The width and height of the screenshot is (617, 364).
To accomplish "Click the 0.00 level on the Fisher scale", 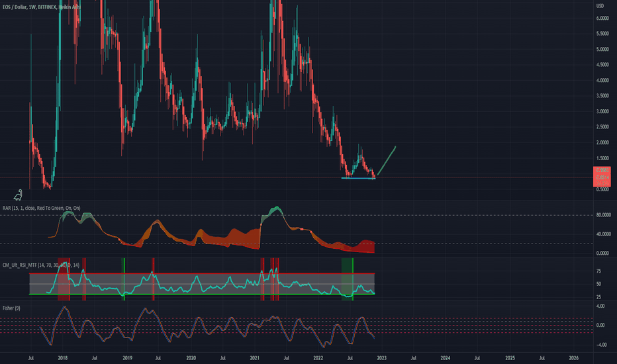I will point(601,326).
